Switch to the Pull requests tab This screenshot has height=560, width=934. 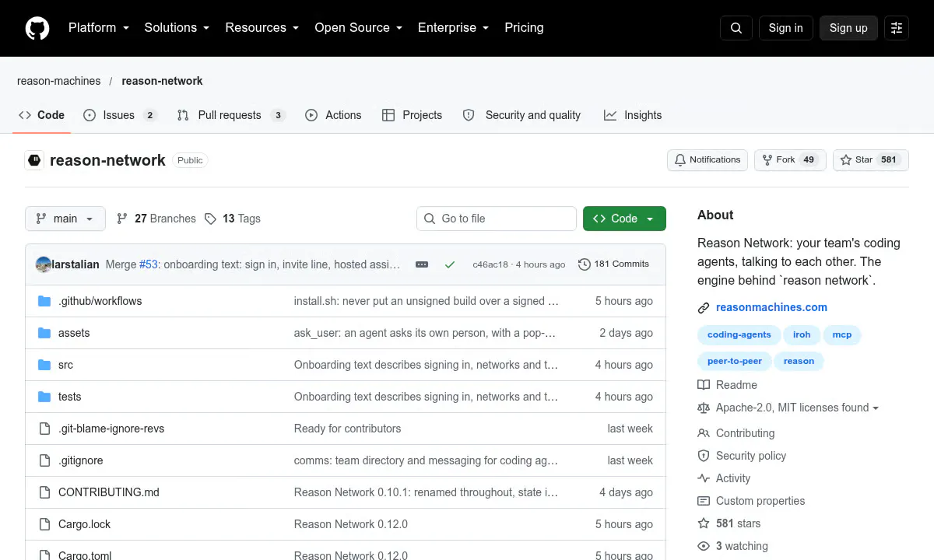click(231, 115)
